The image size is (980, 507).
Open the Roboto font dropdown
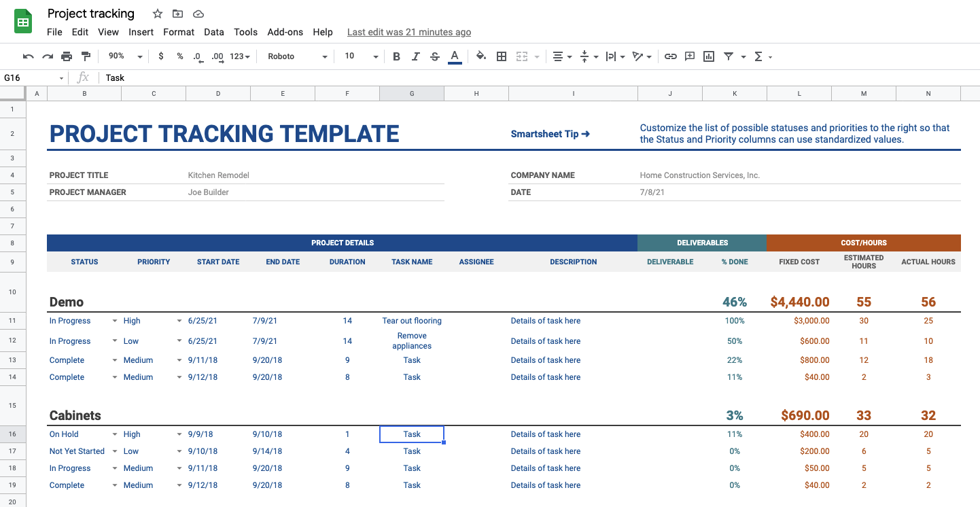tap(298, 56)
